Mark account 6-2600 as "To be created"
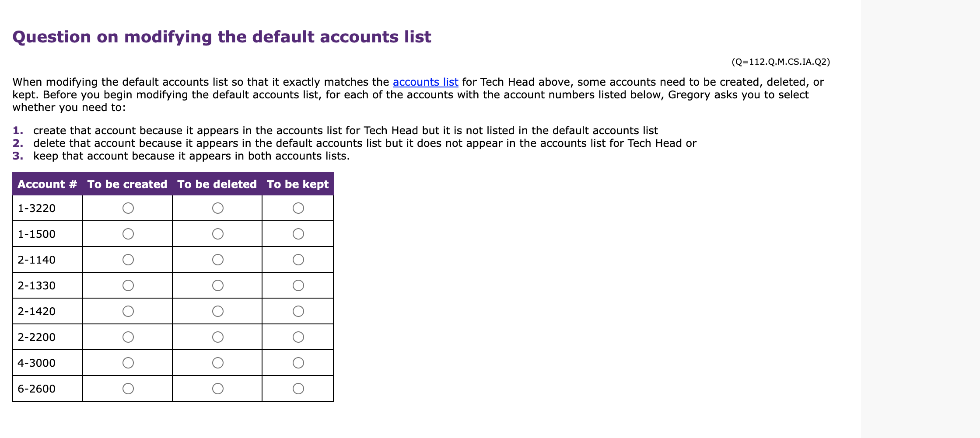Image resolution: width=980 pixels, height=438 pixels. [x=127, y=389]
